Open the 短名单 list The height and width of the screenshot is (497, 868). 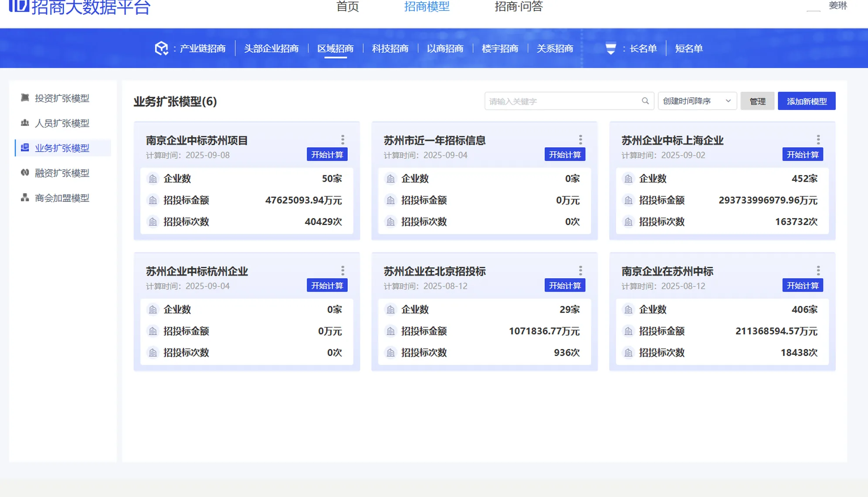pos(689,48)
